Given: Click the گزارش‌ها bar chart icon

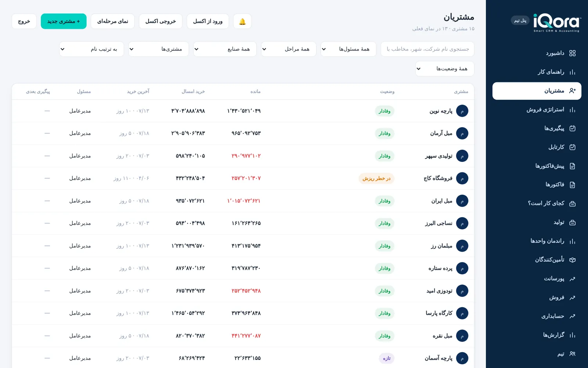Looking at the screenshot, I should point(572,335).
